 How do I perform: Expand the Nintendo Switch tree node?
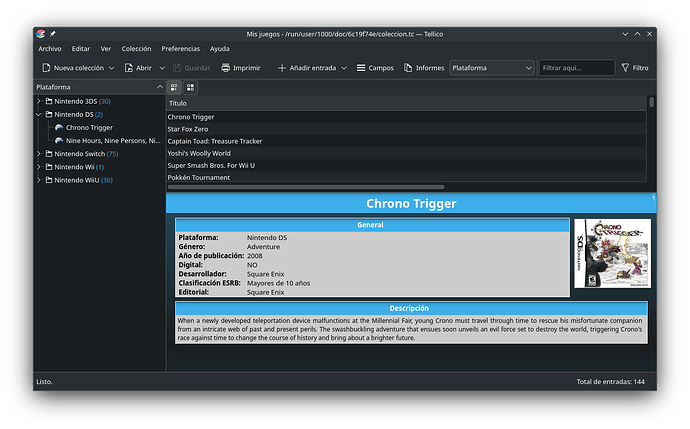[39, 154]
